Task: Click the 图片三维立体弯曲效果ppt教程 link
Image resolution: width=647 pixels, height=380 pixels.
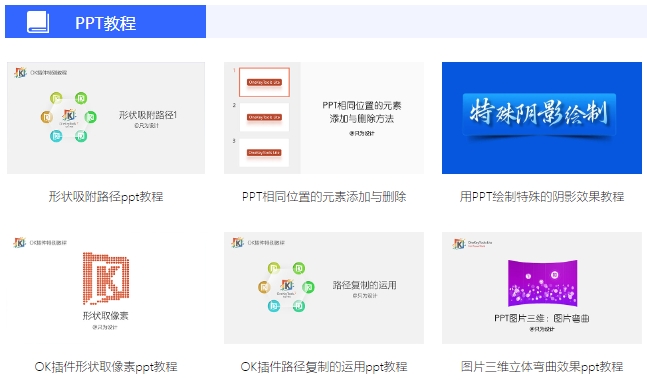Action: click(542, 366)
